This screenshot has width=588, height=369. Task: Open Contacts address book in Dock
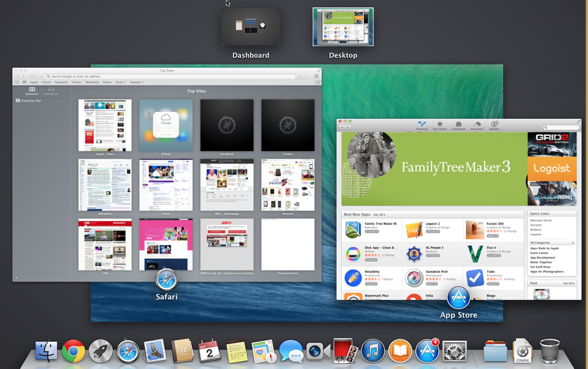(x=182, y=351)
